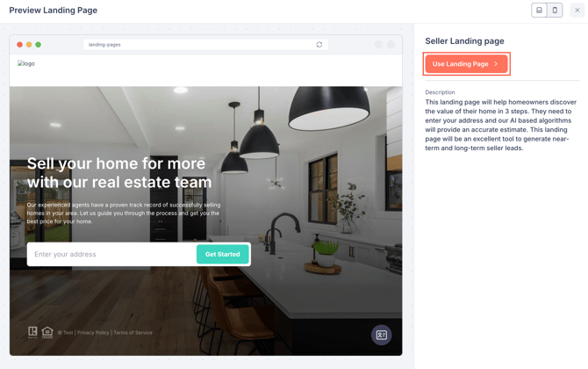Click the refresh icon in the mock address bar

319,45
